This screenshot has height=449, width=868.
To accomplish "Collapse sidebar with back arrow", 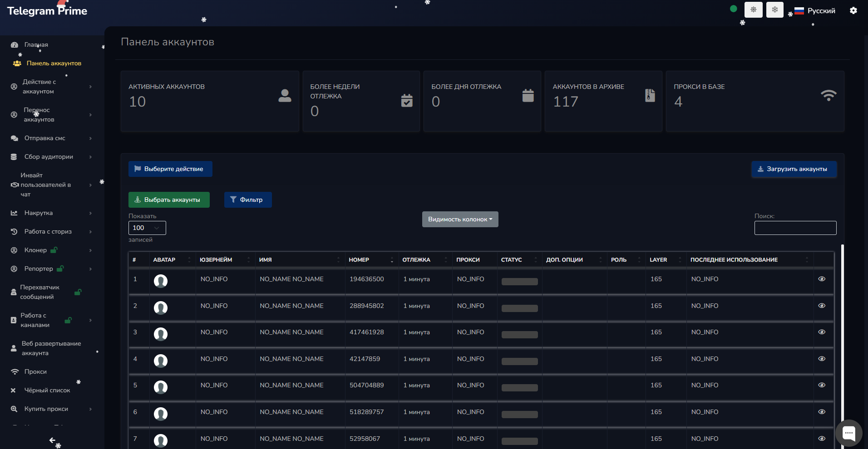I will pos(52,440).
